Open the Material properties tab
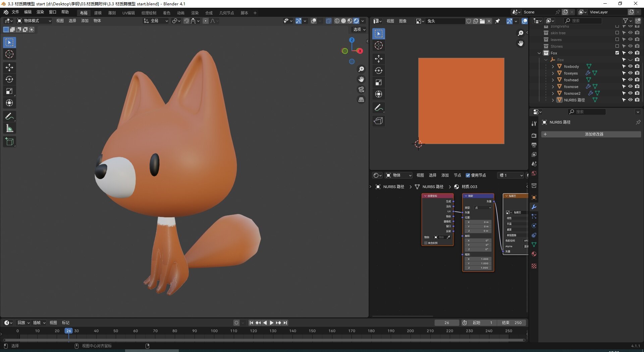Image resolution: width=644 pixels, height=352 pixels. (534, 254)
